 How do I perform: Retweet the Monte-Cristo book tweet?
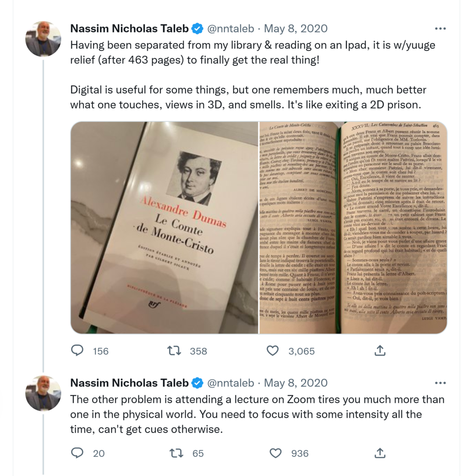(x=174, y=350)
